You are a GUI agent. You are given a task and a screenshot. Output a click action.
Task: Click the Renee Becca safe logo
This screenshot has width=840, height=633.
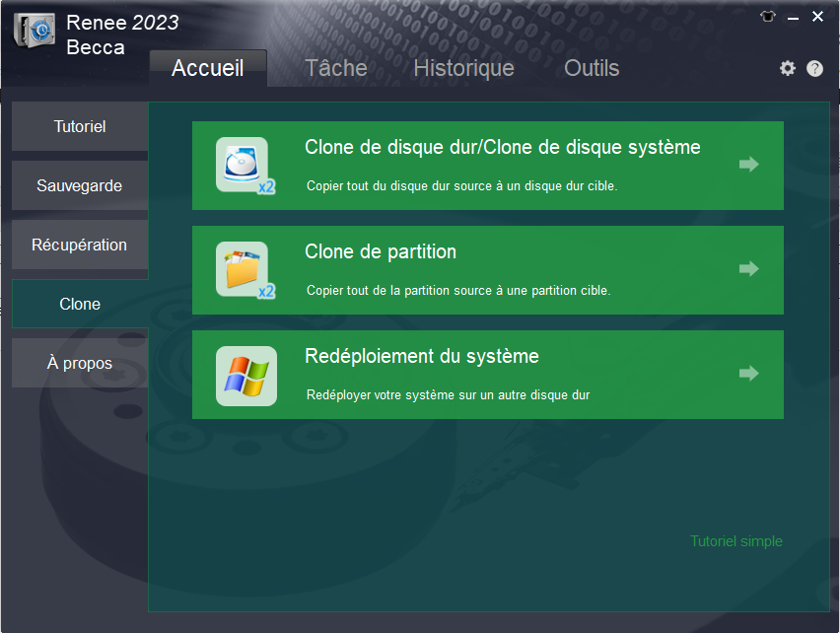35,30
